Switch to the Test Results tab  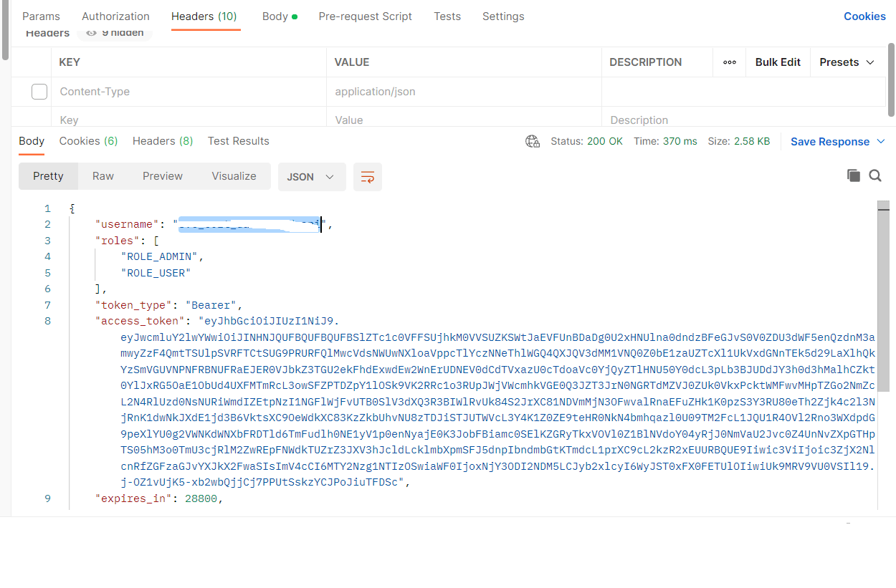pyautogui.click(x=238, y=141)
